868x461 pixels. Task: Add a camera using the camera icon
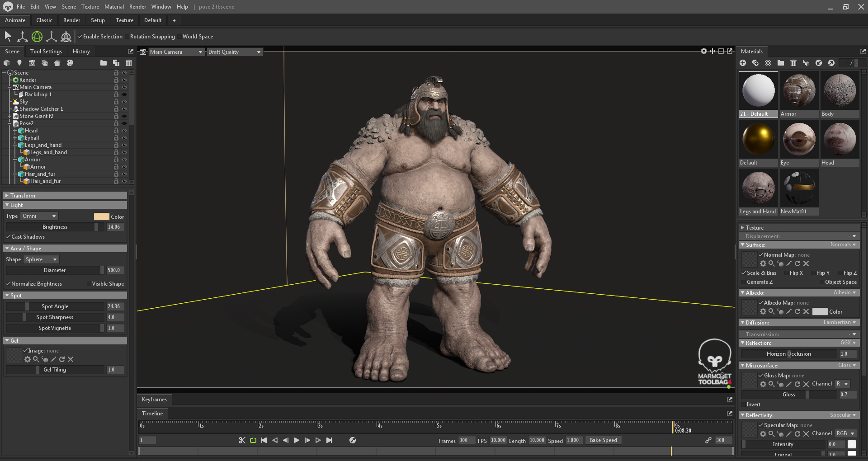(32, 63)
